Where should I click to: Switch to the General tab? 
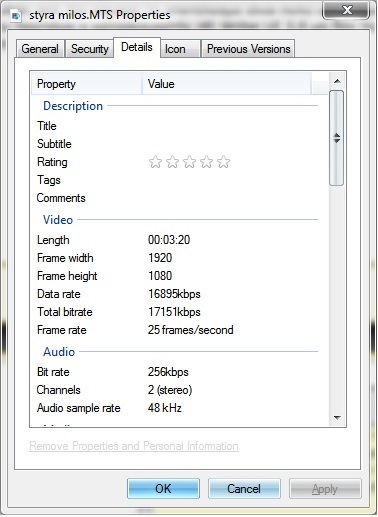40,49
